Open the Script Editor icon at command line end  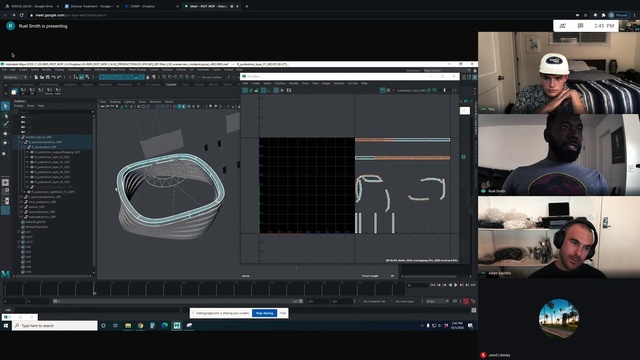[473, 310]
